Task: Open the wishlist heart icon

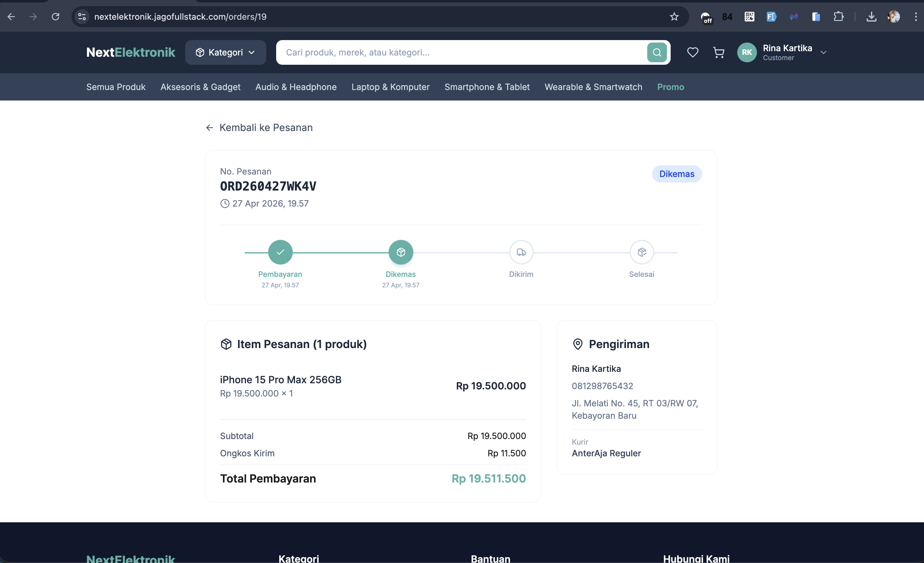Action: (692, 52)
